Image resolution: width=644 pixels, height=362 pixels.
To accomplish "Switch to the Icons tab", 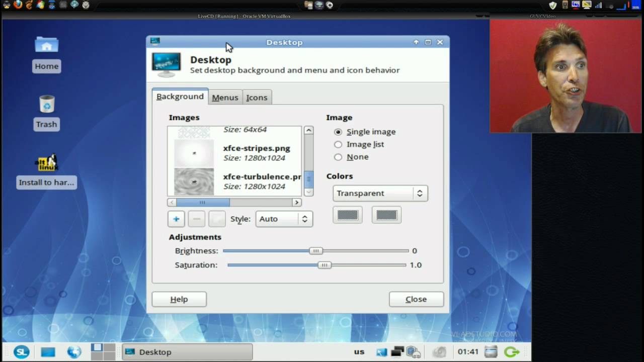I will 257,98.
